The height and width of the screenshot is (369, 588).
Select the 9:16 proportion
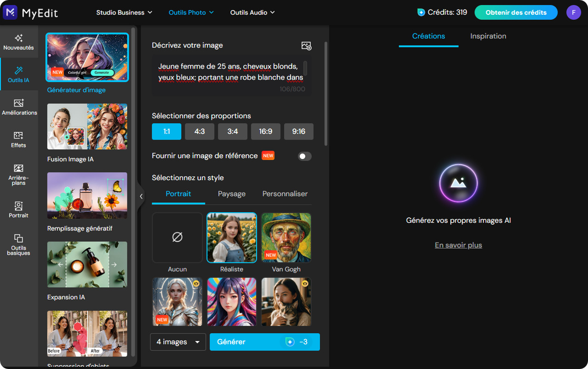[x=299, y=131]
